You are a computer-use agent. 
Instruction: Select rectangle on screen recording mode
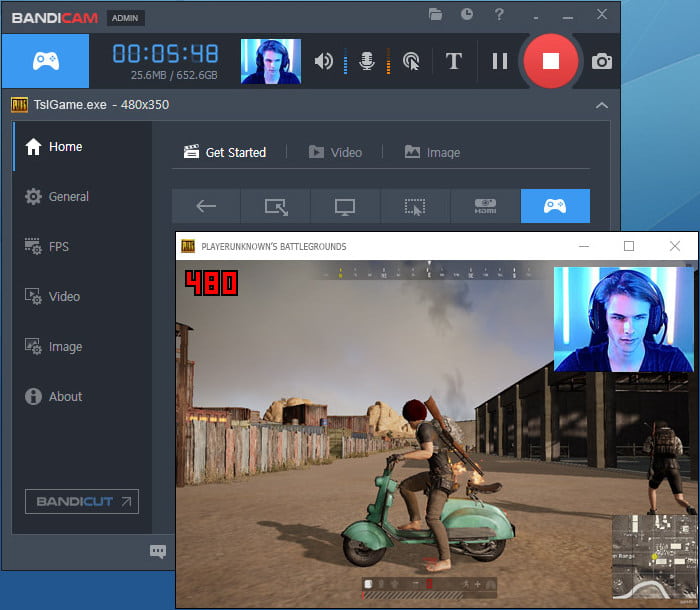[276, 206]
